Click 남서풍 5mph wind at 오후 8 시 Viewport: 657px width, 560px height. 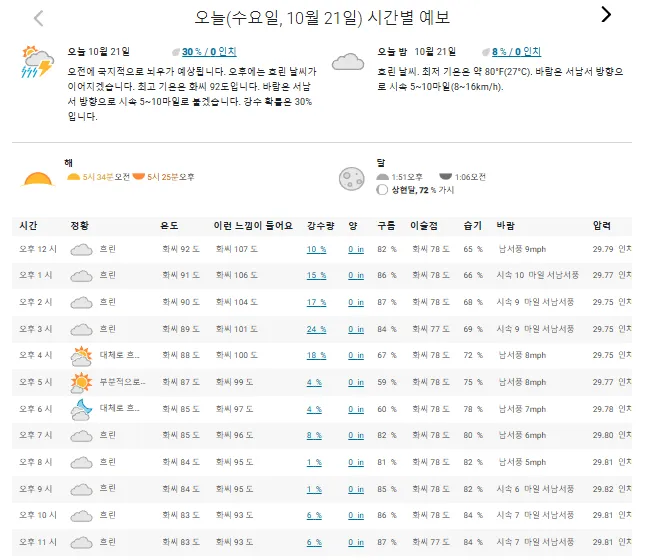522,462
